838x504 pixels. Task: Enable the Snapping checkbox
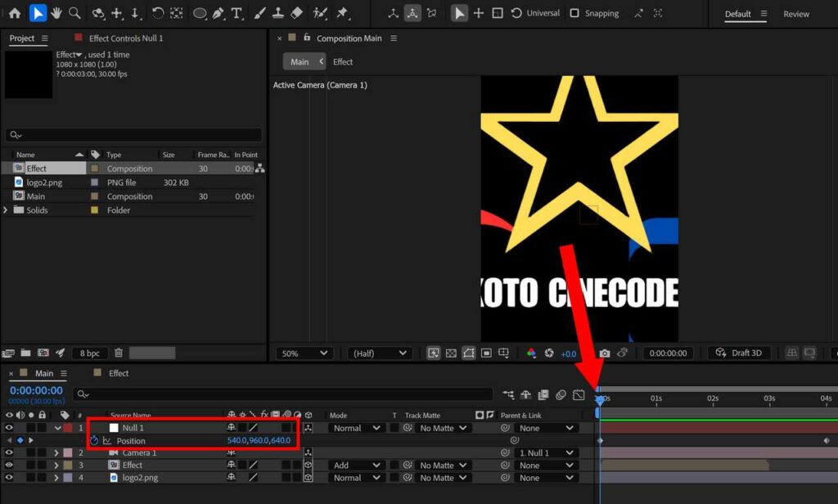click(574, 13)
